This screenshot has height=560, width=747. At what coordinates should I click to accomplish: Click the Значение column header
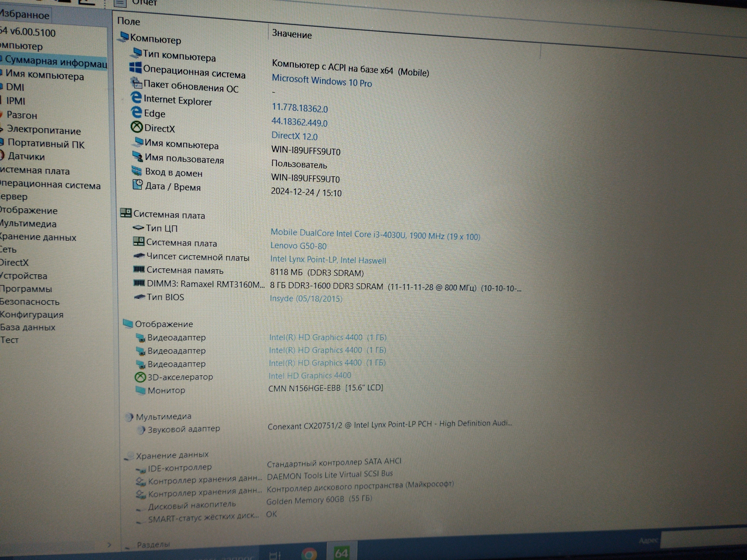[x=292, y=34]
